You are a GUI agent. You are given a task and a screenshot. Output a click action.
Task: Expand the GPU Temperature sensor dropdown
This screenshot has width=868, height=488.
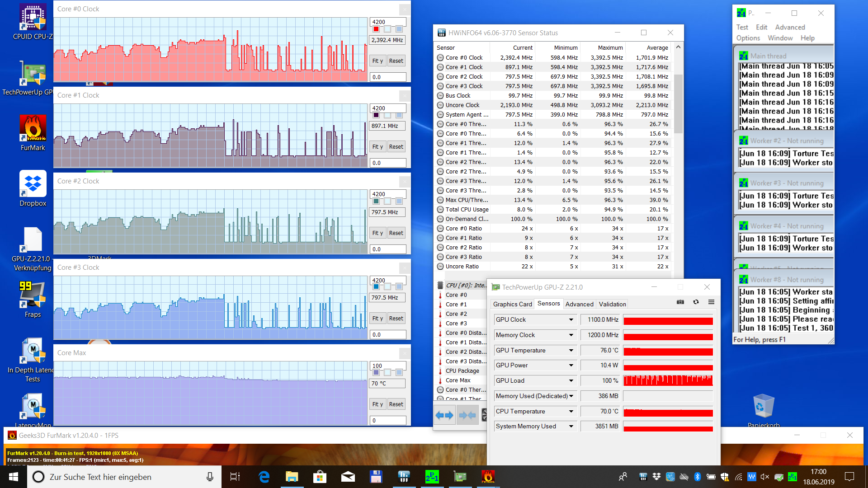pyautogui.click(x=571, y=350)
